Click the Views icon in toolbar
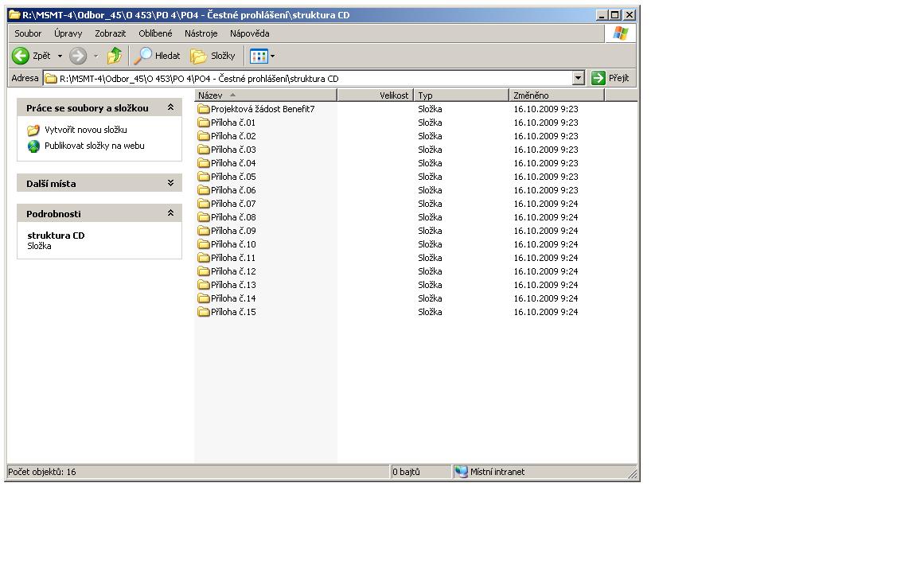The height and width of the screenshot is (588, 924). (258, 56)
